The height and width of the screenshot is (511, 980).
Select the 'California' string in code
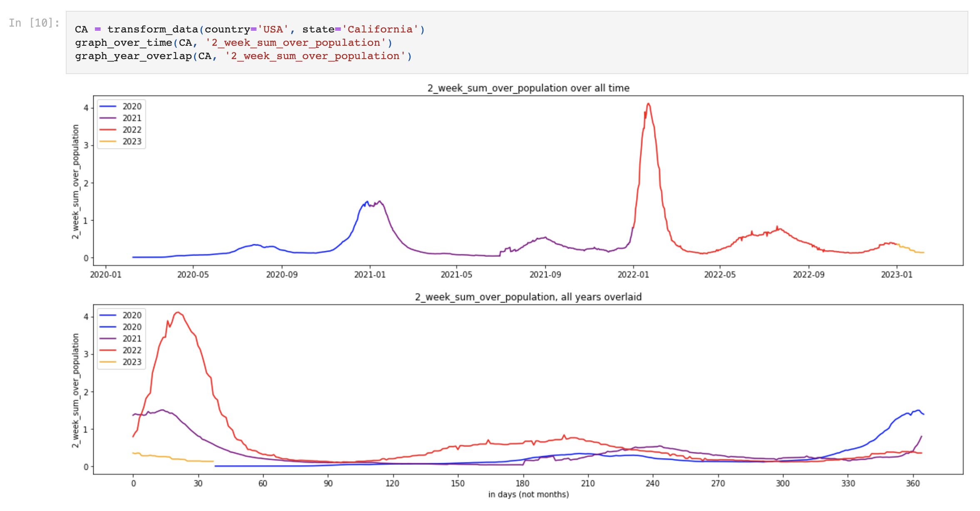coord(380,29)
